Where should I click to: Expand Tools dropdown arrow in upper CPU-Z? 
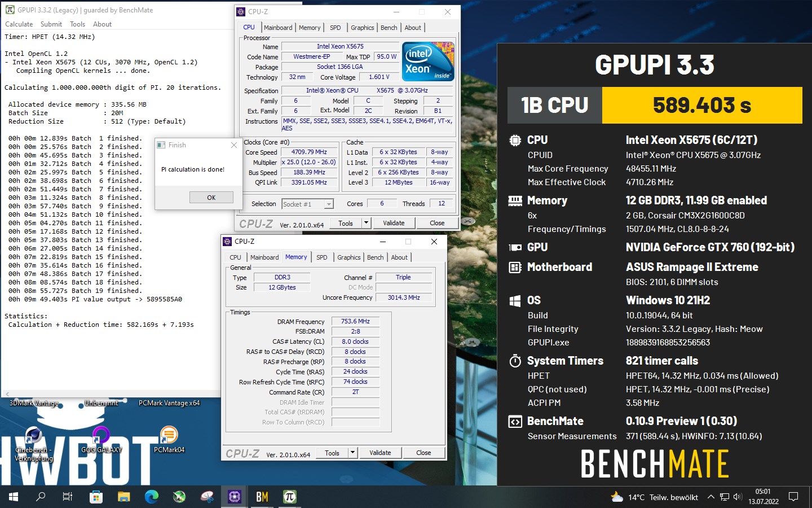tap(366, 223)
